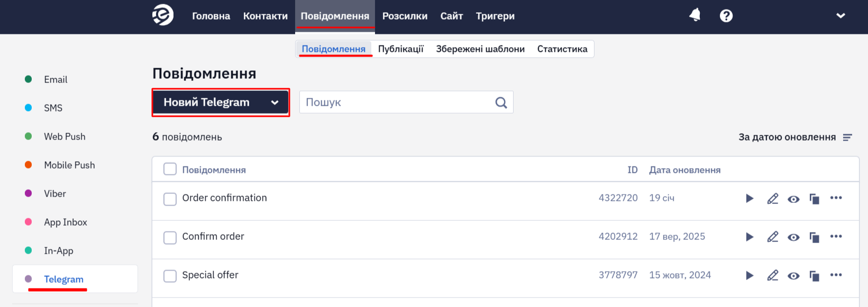Open the Order confirmation message name

click(224, 198)
